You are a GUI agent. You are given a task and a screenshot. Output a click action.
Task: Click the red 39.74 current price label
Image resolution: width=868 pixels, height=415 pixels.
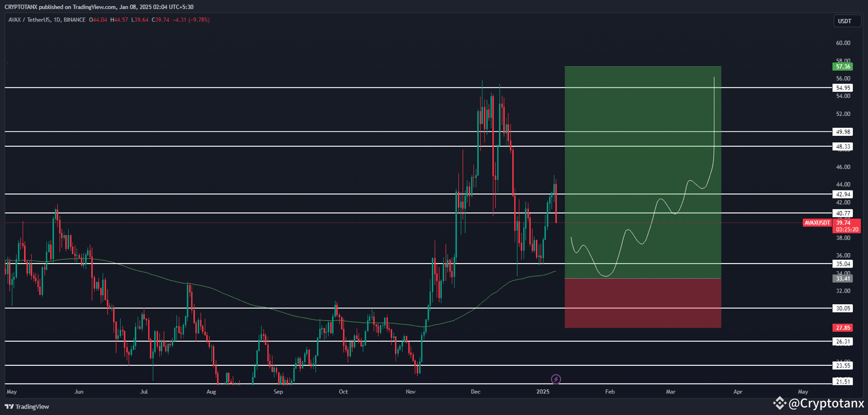click(843, 223)
